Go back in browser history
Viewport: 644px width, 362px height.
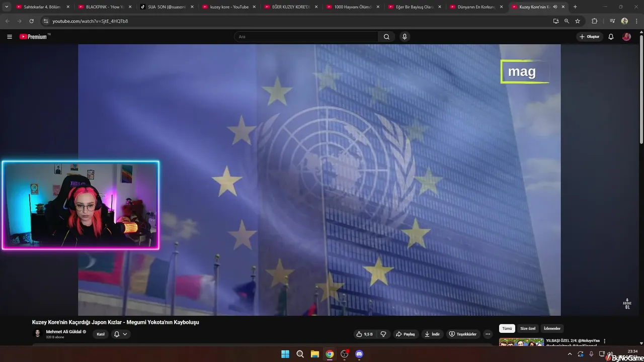[x=7, y=21]
